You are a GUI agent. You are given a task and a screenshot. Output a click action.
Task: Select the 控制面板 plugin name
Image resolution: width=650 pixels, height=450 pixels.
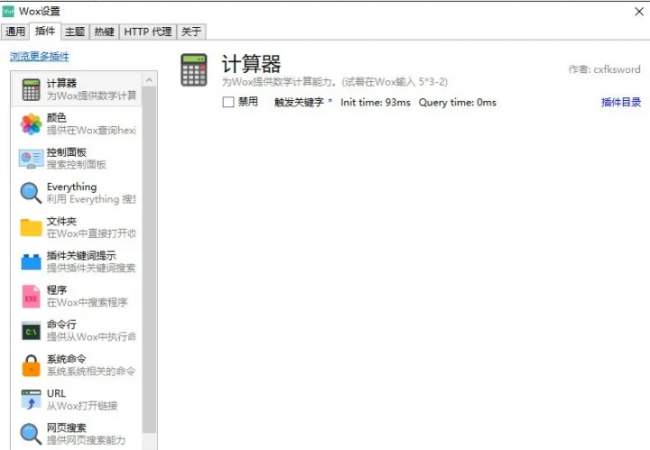[66, 152]
